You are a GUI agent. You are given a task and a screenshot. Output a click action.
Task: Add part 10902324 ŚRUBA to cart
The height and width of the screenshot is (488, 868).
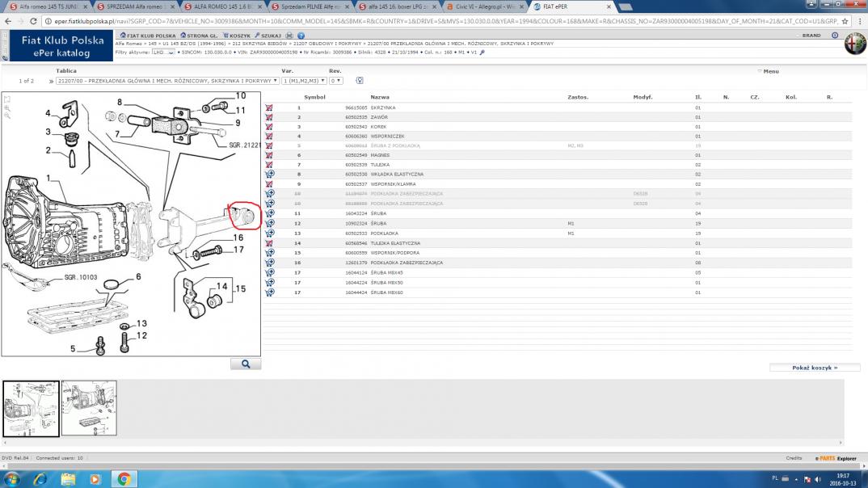[270, 224]
